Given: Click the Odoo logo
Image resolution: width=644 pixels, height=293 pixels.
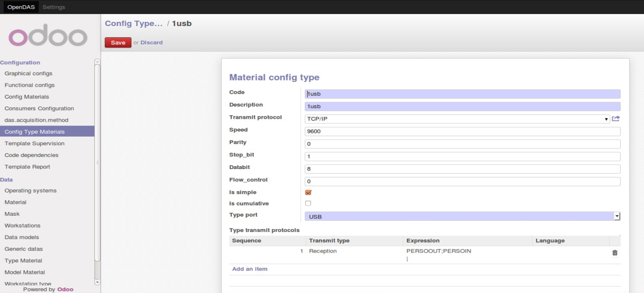Looking at the screenshot, I should click(x=48, y=36).
